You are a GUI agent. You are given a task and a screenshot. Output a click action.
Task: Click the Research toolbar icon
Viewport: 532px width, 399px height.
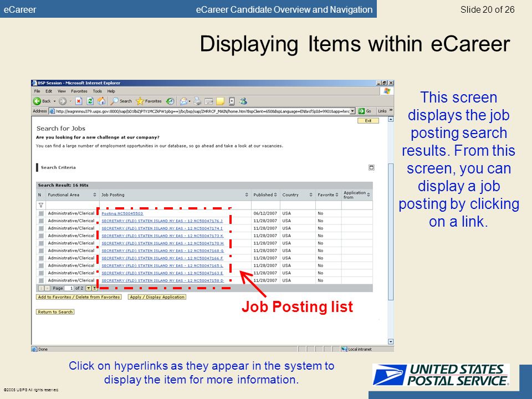click(232, 101)
